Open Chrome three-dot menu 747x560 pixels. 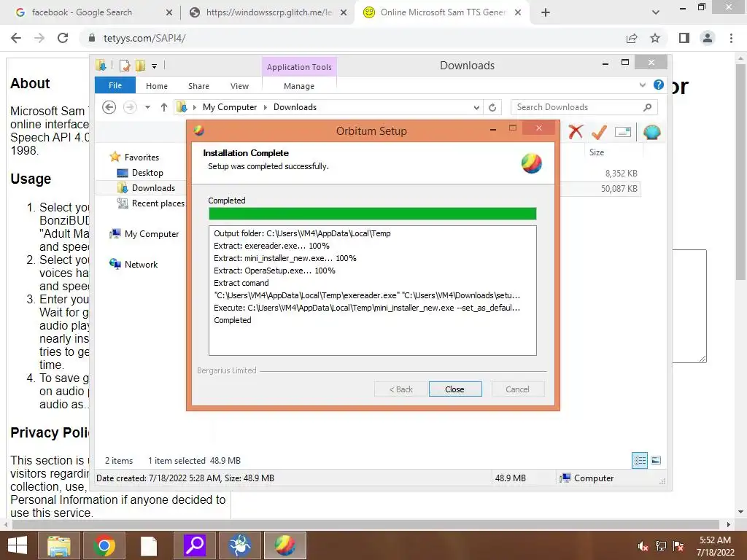pyautogui.click(x=731, y=38)
